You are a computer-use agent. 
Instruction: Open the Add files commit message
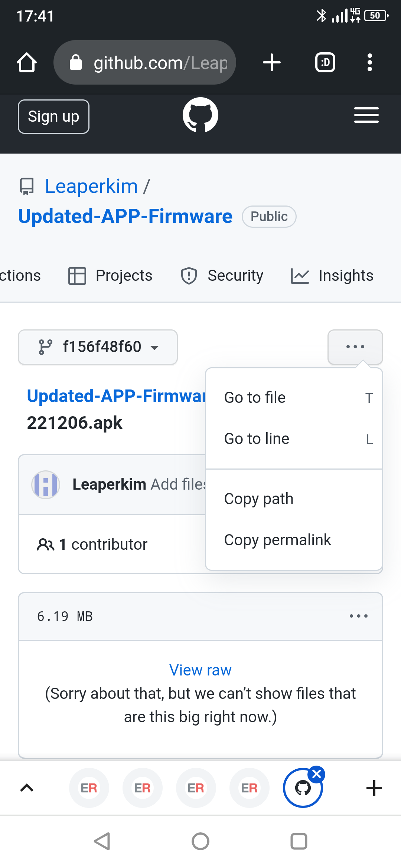[178, 484]
